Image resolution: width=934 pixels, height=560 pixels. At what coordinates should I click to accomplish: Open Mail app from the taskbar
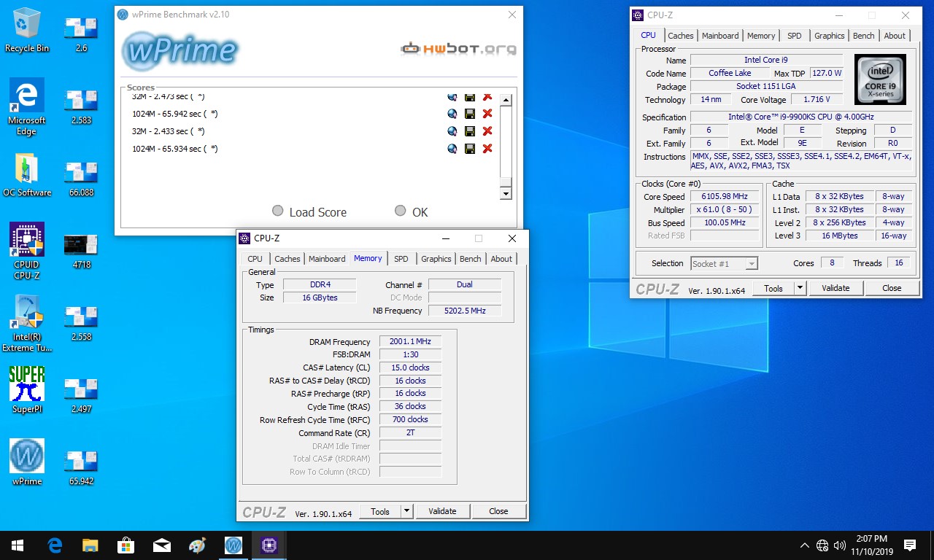[161, 545]
